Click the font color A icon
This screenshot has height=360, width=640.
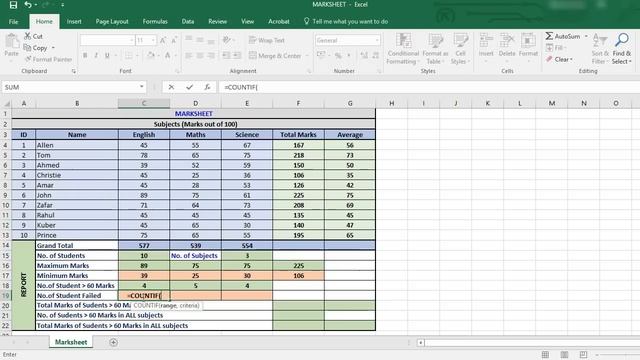[x=167, y=55]
